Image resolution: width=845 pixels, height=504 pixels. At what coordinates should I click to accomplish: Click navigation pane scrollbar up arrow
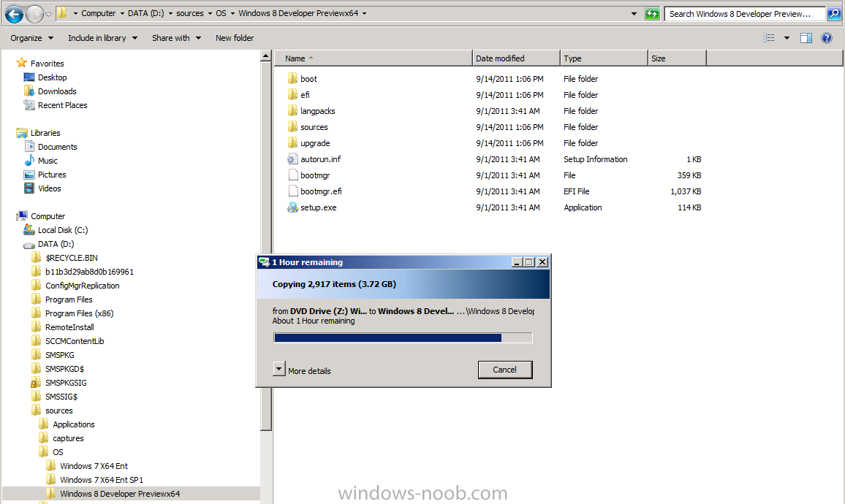tap(265, 56)
